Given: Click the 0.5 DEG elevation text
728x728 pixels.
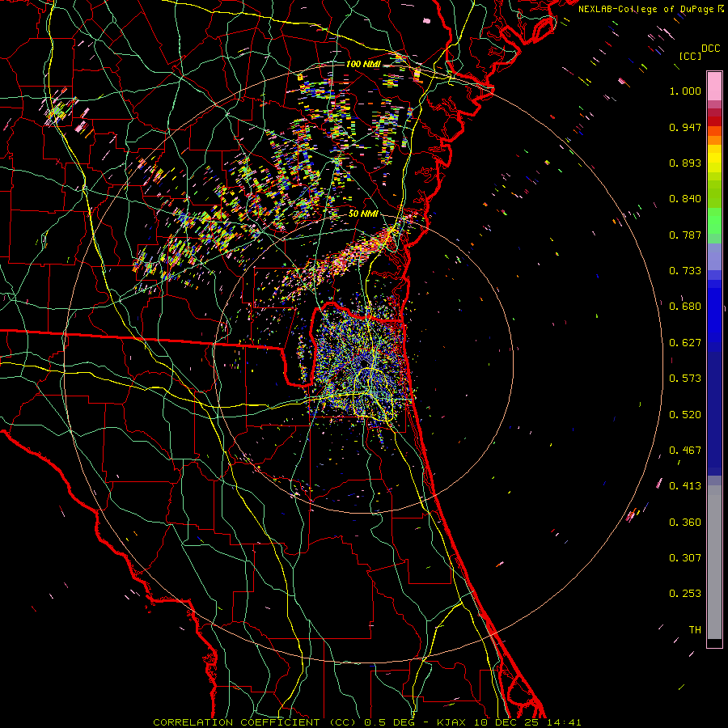Looking at the screenshot, I should [390, 722].
